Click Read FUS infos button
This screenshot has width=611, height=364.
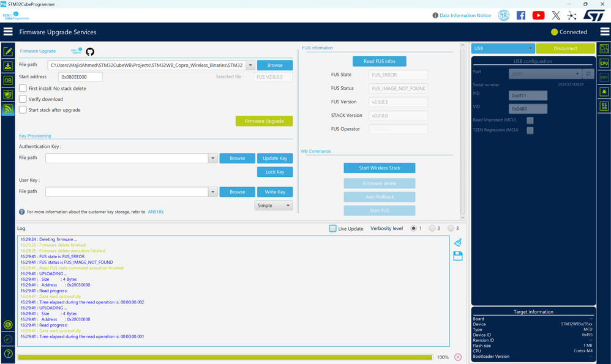380,61
